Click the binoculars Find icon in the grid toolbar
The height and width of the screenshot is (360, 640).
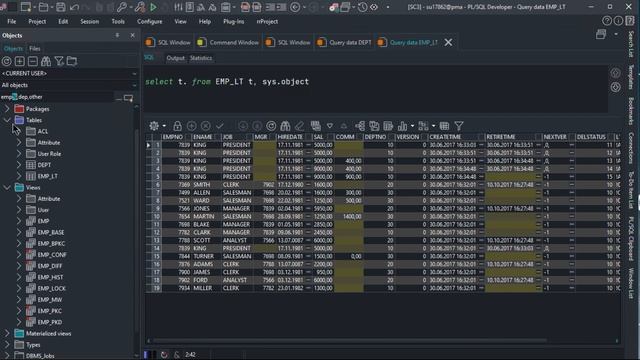tap(285, 126)
